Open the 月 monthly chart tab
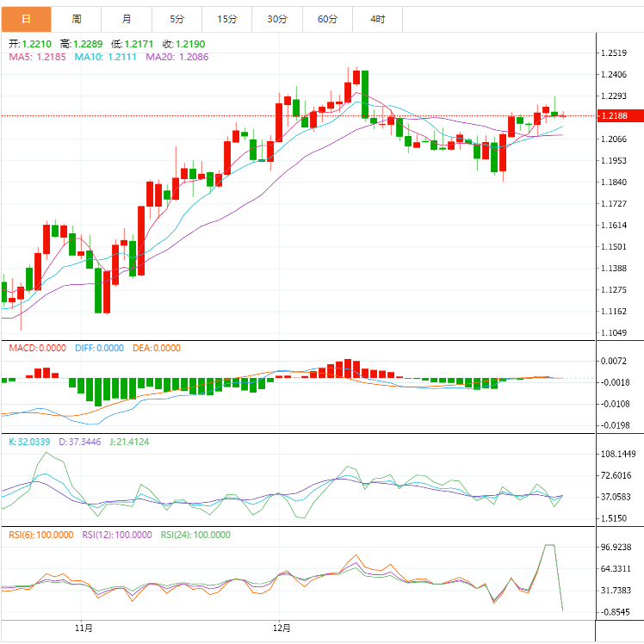 [x=127, y=19]
